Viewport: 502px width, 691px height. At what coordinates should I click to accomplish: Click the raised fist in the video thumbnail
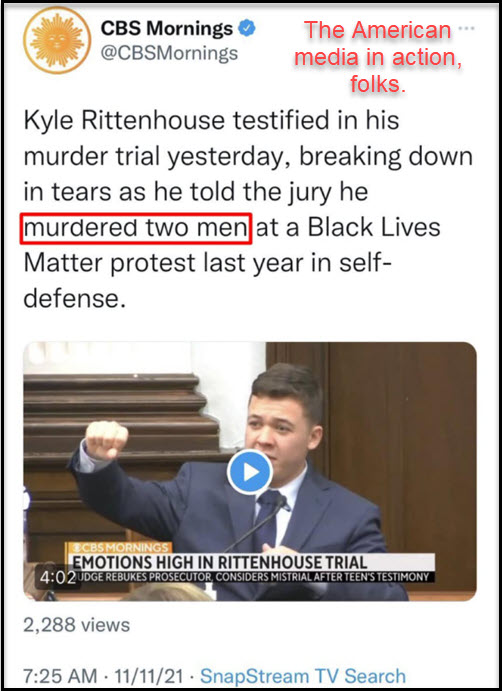106,440
